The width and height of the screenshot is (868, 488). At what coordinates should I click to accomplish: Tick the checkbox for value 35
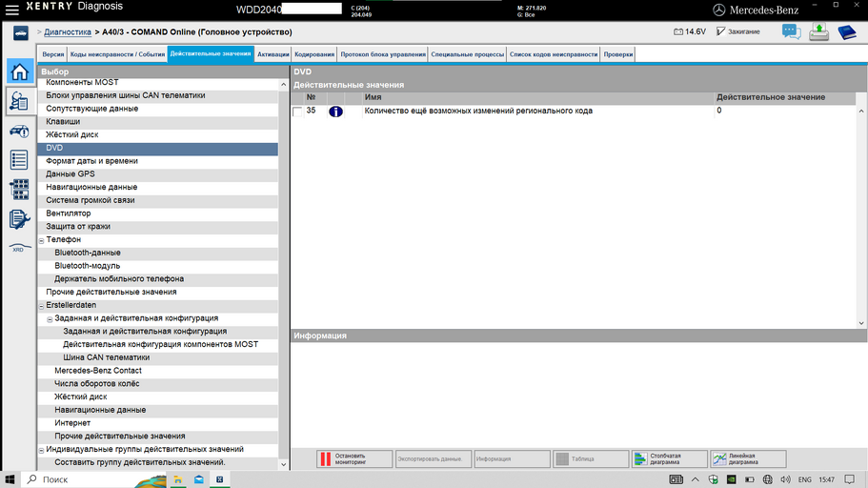point(297,112)
